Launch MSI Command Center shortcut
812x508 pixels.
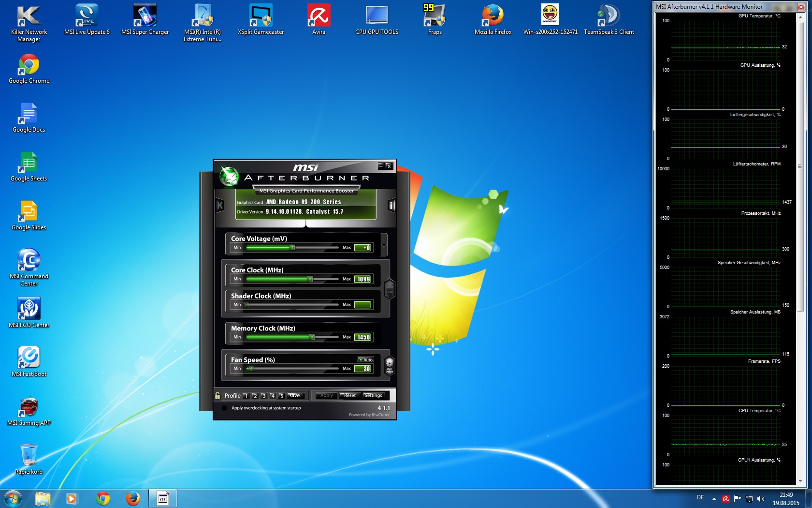29,268
